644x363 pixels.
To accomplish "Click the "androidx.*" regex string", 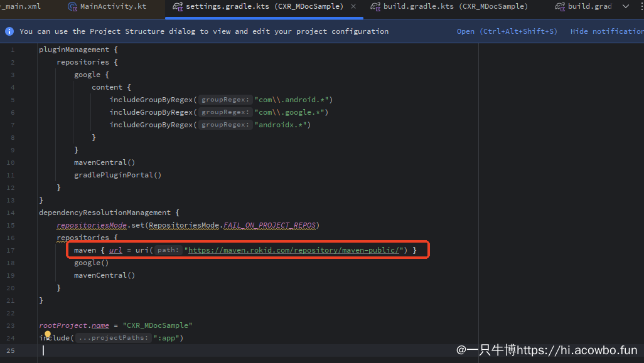I will pos(280,125).
